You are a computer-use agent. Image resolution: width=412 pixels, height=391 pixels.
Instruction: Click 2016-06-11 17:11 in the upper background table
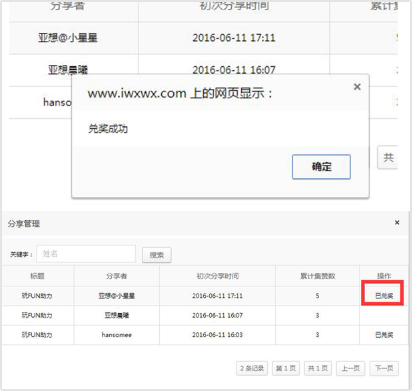point(234,38)
